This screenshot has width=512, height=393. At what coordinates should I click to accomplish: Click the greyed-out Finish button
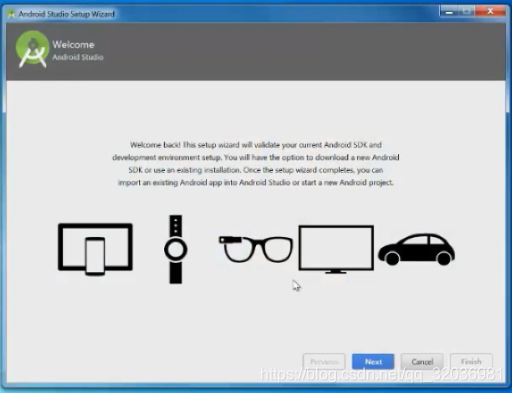pos(471,362)
